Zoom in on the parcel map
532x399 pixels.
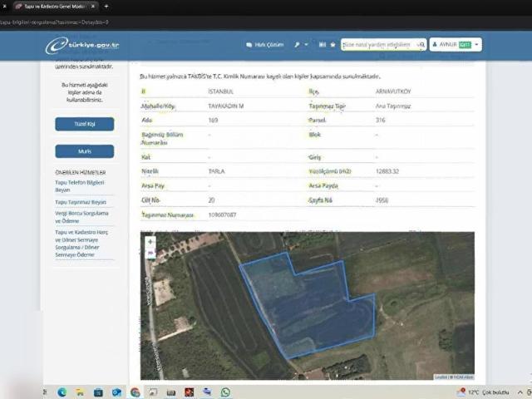[x=150, y=242]
